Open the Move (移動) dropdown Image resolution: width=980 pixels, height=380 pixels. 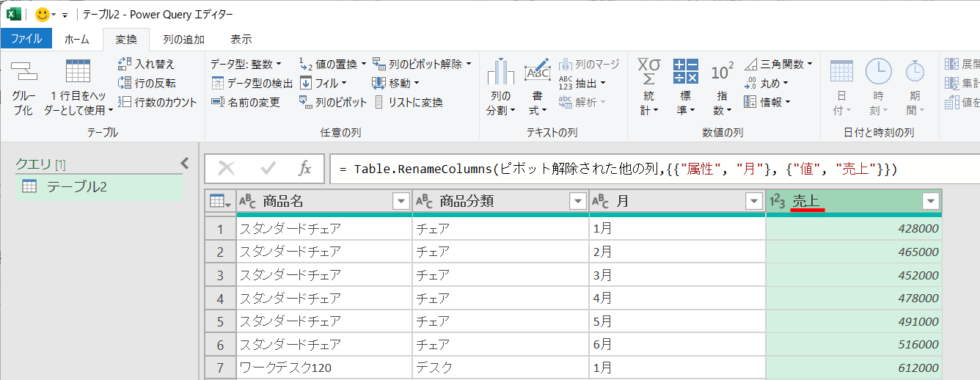395,83
